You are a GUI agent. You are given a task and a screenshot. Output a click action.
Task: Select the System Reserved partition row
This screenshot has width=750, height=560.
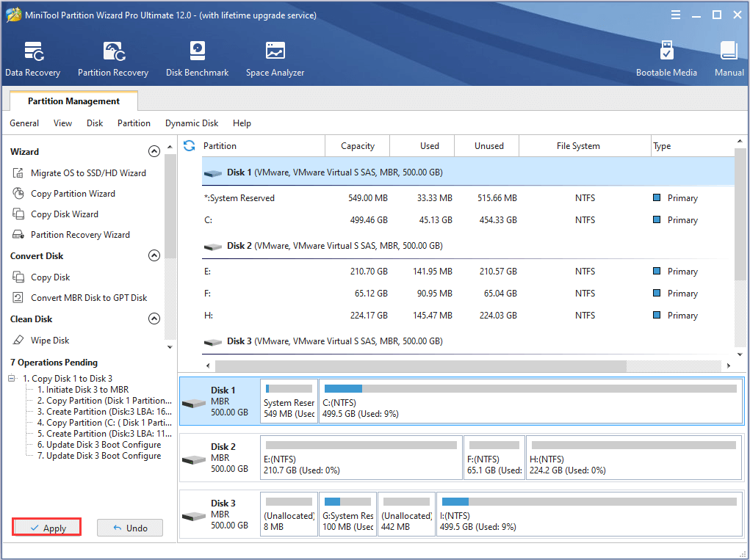(468, 198)
